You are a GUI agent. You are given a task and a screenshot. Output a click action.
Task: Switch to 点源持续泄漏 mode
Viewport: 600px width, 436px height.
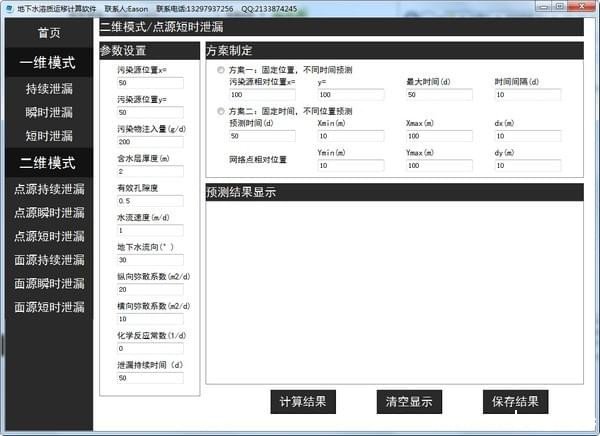point(49,187)
